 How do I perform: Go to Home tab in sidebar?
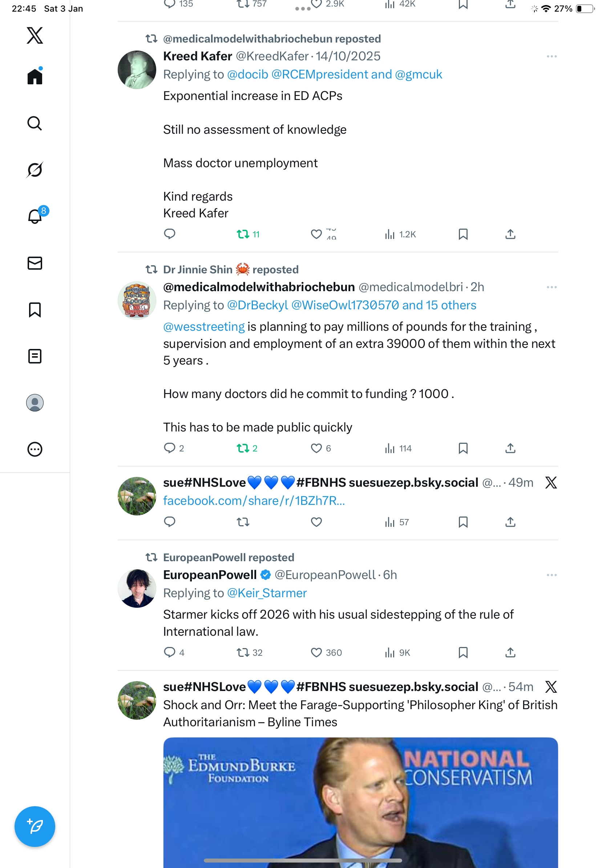tap(35, 77)
